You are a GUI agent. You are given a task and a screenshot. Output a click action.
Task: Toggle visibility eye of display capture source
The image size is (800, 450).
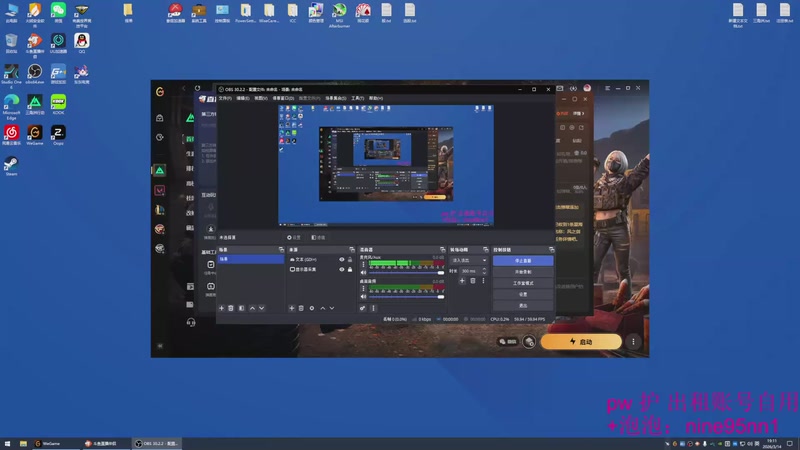[342, 269]
